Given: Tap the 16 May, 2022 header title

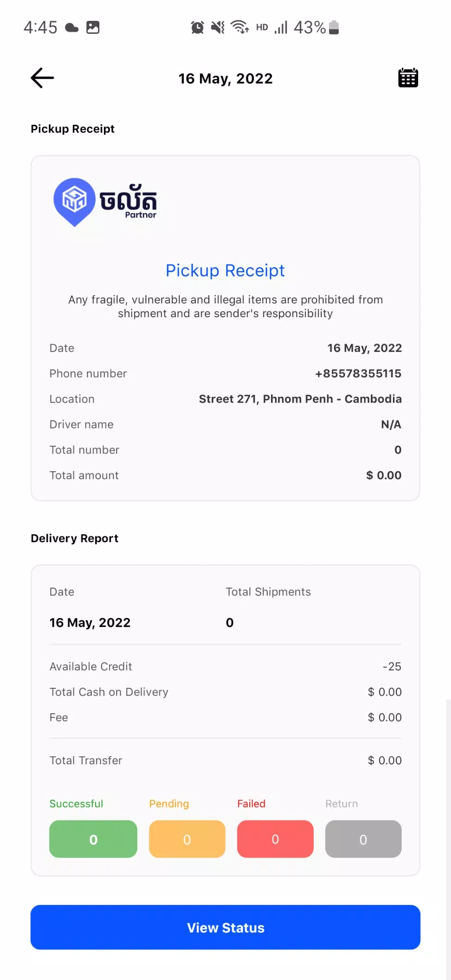Looking at the screenshot, I should click(225, 78).
